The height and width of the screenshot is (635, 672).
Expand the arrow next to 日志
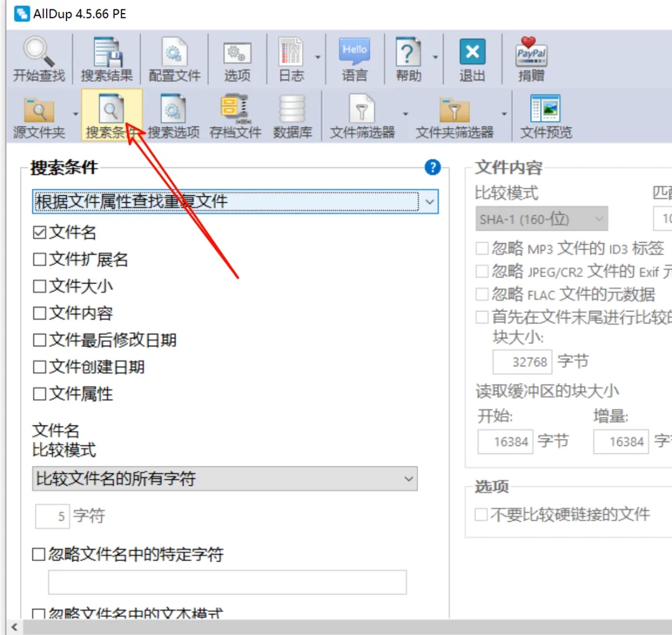click(x=317, y=57)
